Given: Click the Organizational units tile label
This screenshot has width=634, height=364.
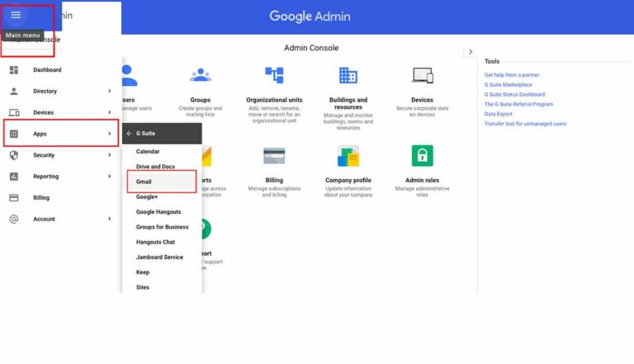Looking at the screenshot, I should pos(274,100).
